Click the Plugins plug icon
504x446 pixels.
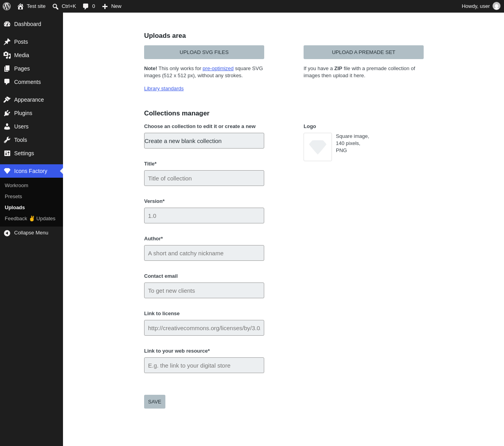click(7, 113)
